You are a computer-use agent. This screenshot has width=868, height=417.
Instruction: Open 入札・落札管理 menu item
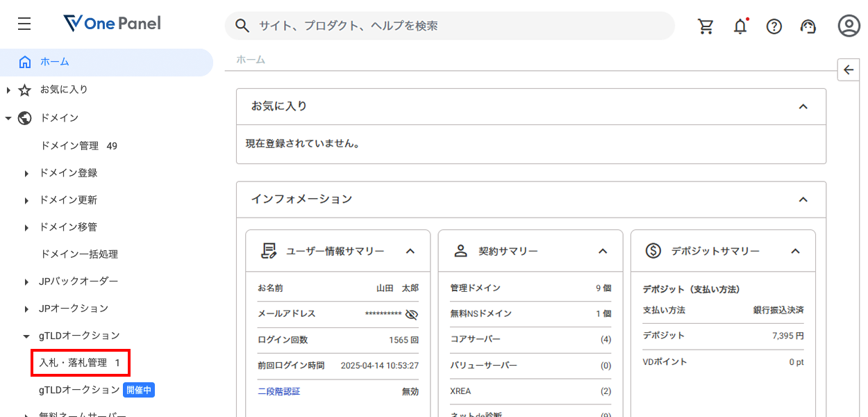73,363
